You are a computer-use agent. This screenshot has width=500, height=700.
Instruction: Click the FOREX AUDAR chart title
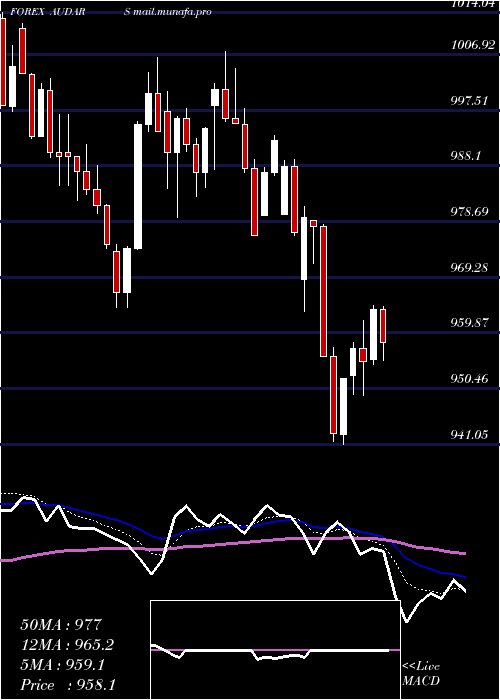click(48, 12)
